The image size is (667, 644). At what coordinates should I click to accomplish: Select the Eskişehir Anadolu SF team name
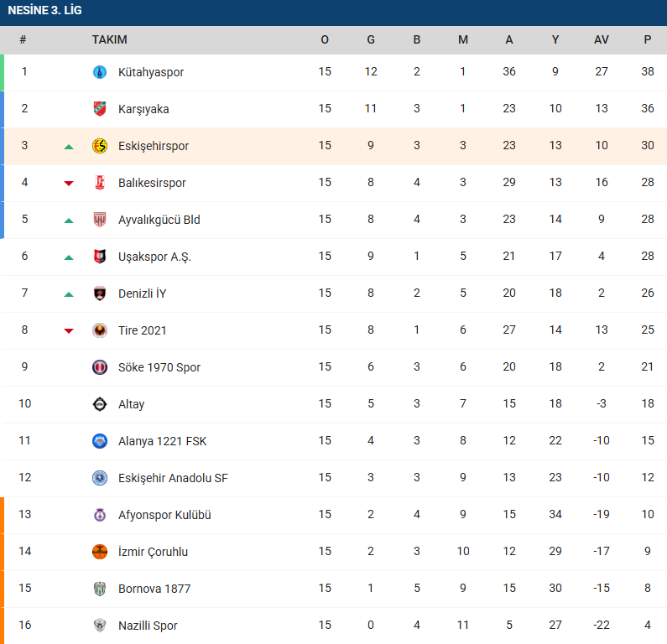point(173,478)
